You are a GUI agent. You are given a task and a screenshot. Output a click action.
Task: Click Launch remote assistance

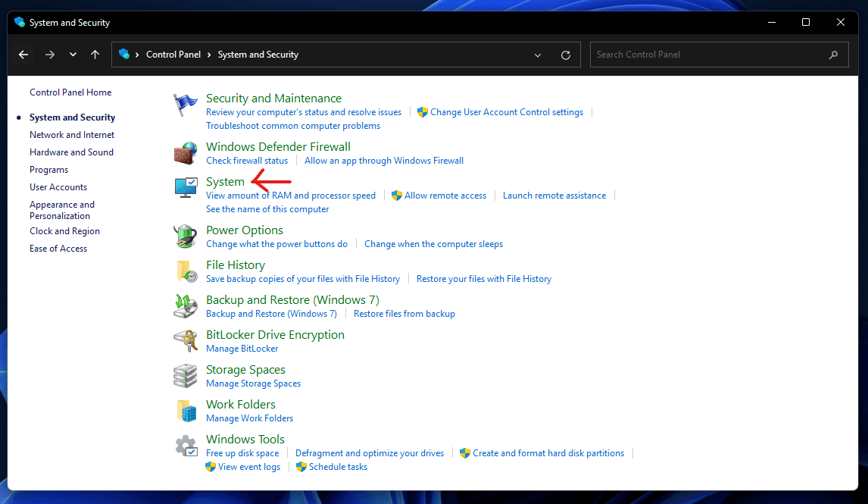coord(554,196)
